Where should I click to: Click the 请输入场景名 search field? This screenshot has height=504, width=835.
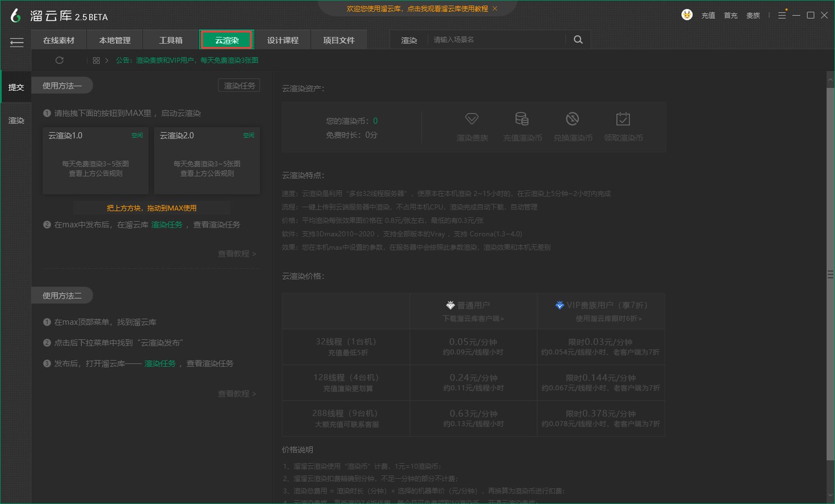496,40
